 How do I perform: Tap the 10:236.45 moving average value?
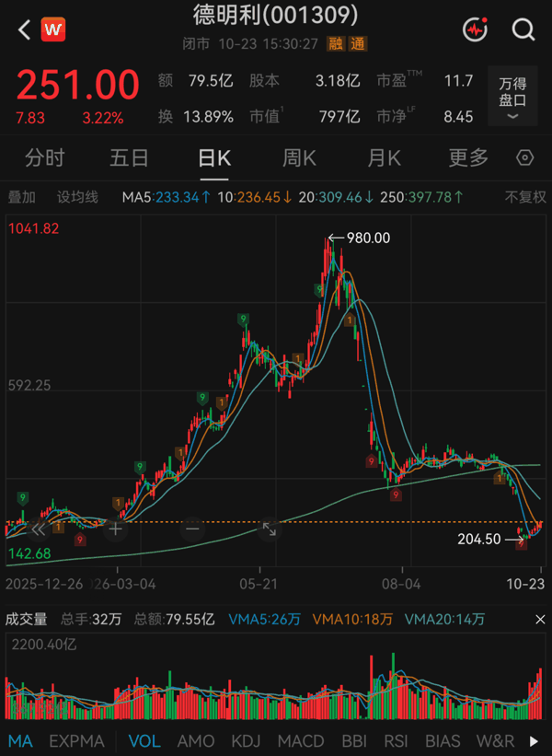(x=255, y=197)
